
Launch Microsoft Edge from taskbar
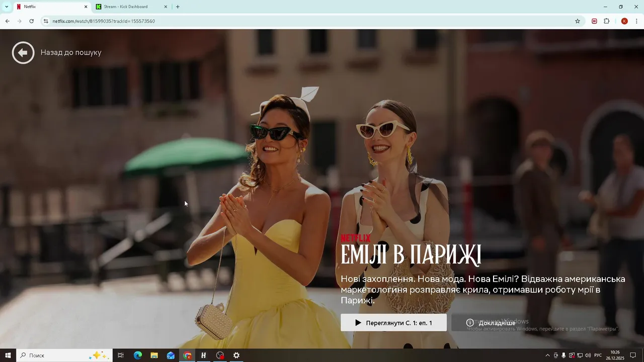coord(137,355)
